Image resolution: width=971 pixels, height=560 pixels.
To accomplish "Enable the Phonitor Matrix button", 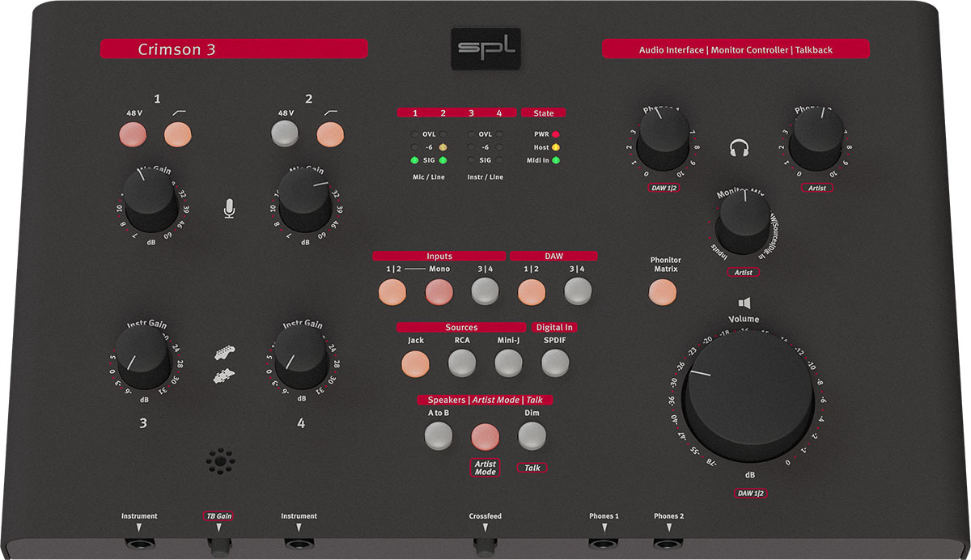I will [664, 291].
